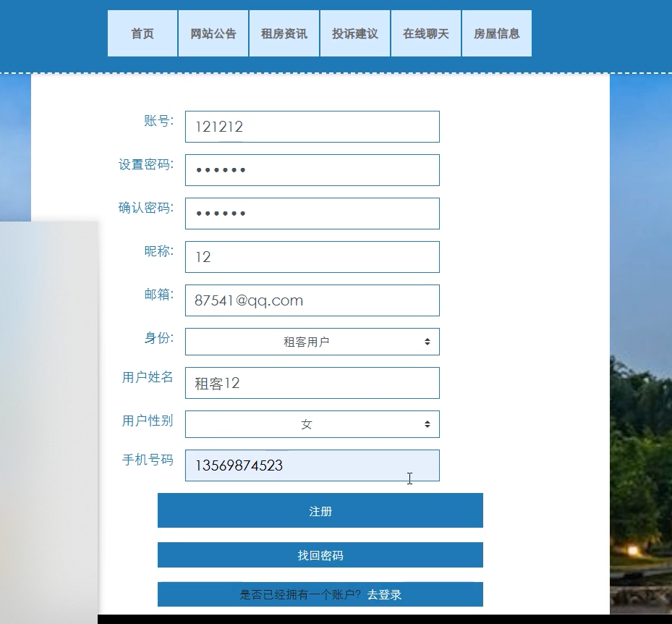Open the 身份 dropdown showing 租客用户

click(312, 342)
